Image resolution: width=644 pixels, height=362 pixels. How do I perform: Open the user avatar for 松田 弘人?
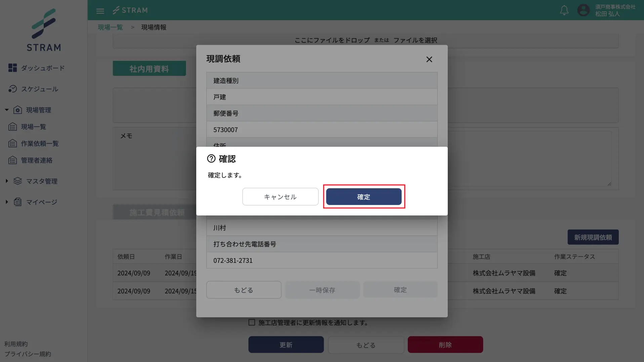click(x=583, y=10)
